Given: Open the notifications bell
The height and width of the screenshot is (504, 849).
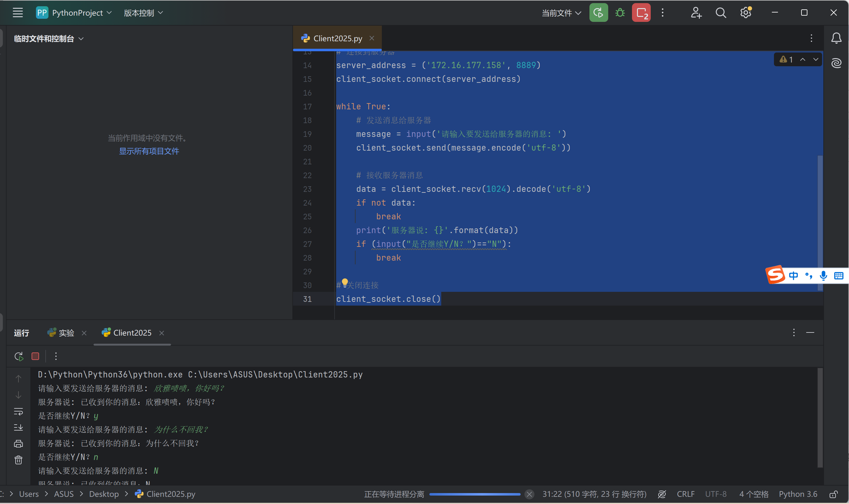Looking at the screenshot, I should tap(836, 38).
